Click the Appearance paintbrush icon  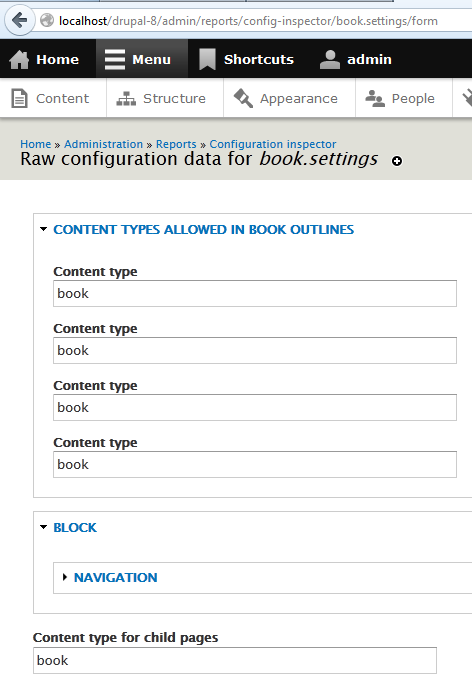coord(243,98)
